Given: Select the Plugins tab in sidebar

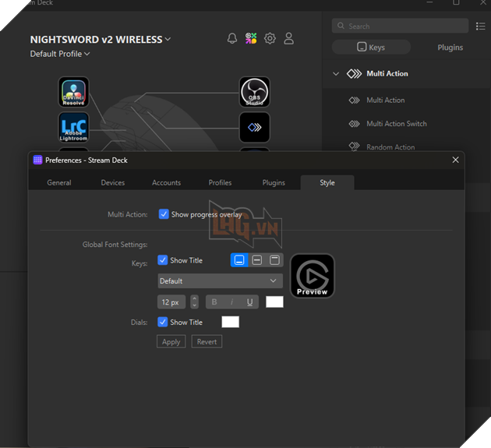Looking at the screenshot, I should tap(450, 48).
